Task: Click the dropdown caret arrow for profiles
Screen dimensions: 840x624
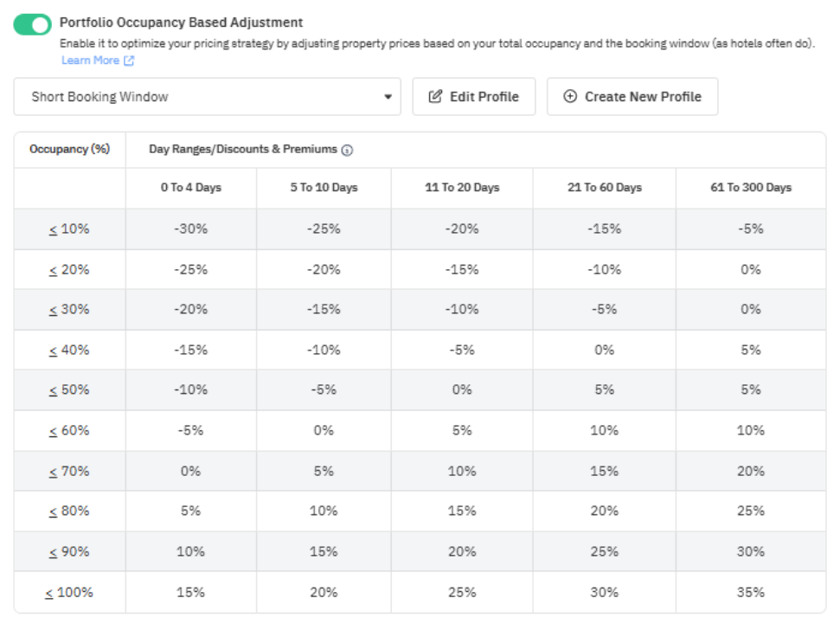Action: click(x=388, y=97)
